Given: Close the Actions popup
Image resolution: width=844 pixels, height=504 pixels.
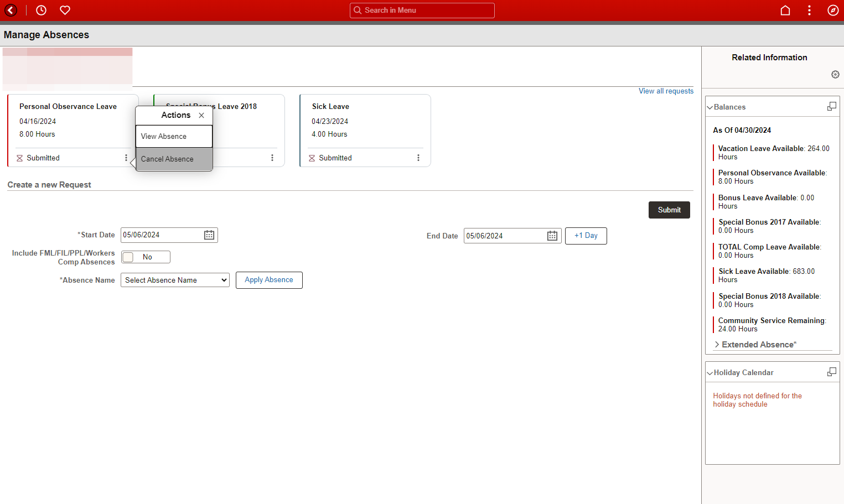Looking at the screenshot, I should tap(201, 115).
